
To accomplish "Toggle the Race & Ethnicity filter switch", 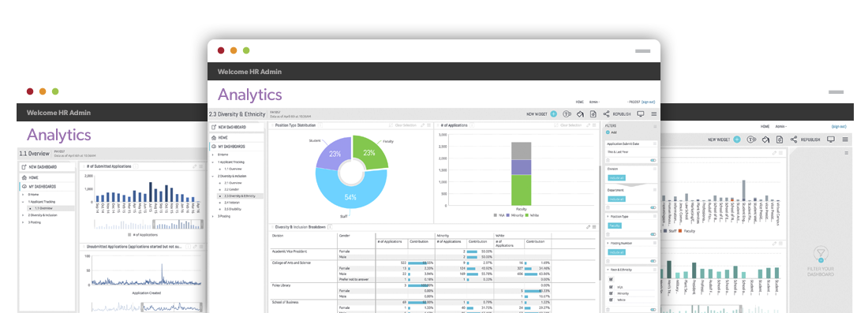I will point(653,310).
